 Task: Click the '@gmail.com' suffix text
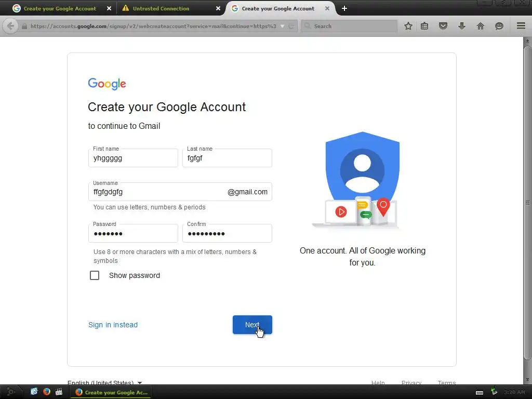247,192
